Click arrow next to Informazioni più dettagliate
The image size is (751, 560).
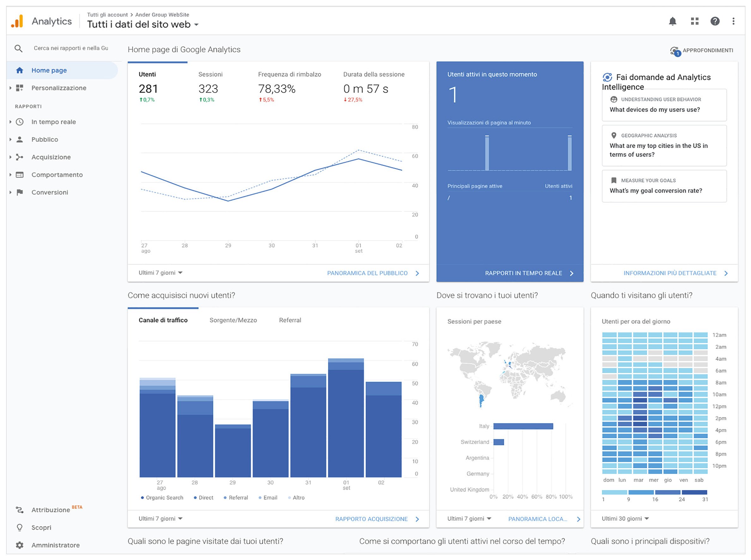pos(726,273)
